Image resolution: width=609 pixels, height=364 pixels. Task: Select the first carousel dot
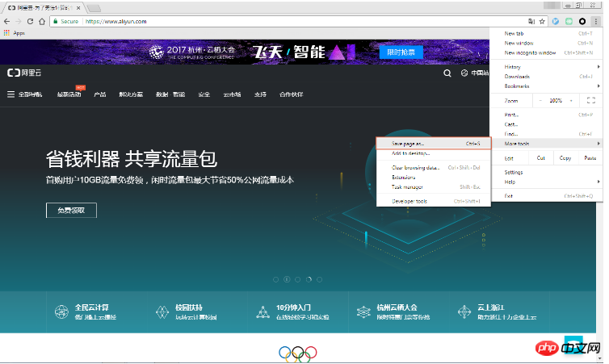tap(275, 279)
